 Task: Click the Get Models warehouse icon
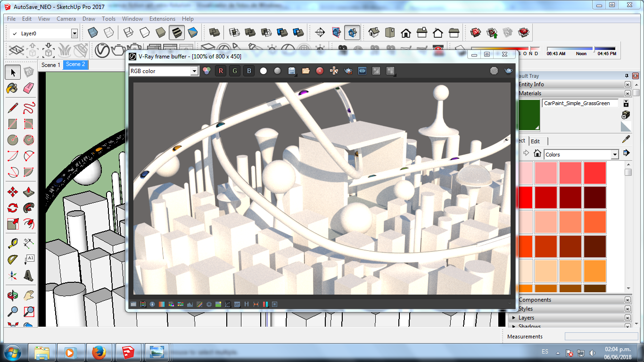[x=476, y=33]
